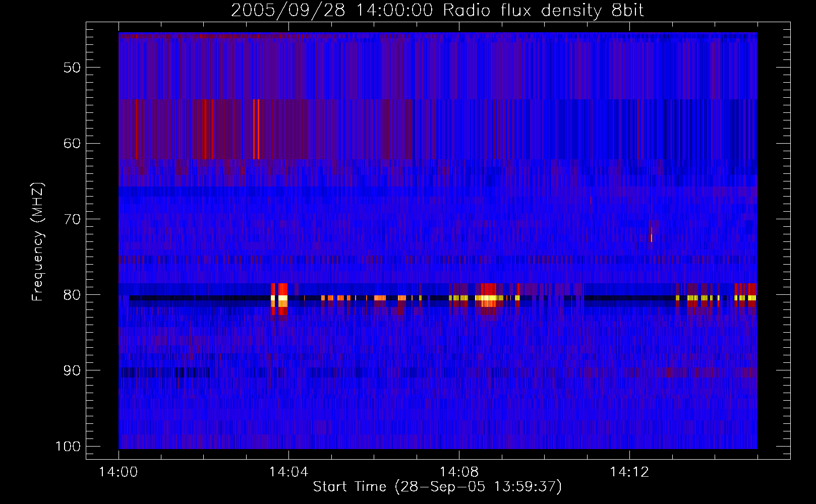Click the 90 MHz frequency tick label
This screenshot has width=816, height=504.
click(72, 370)
